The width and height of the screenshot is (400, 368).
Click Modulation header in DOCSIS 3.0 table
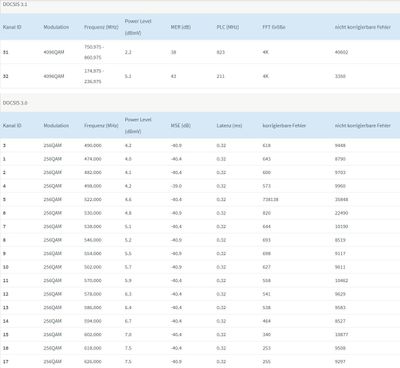(x=56, y=126)
